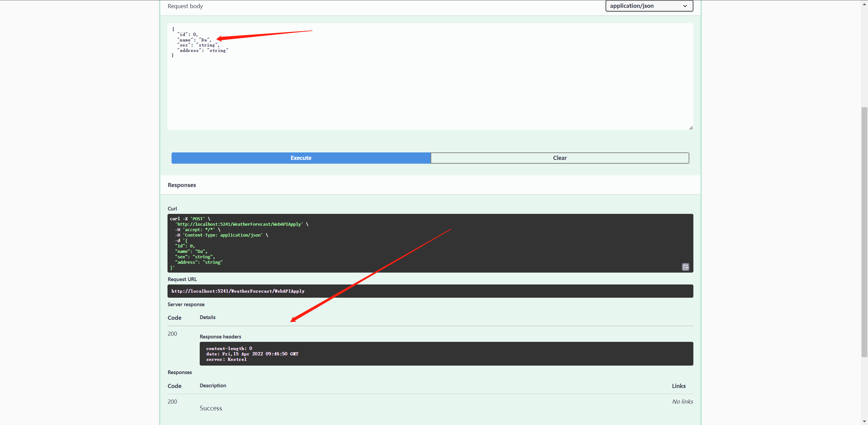Copy the curl command to clipboard
Viewport: 868px width, 425px height.
(685, 267)
